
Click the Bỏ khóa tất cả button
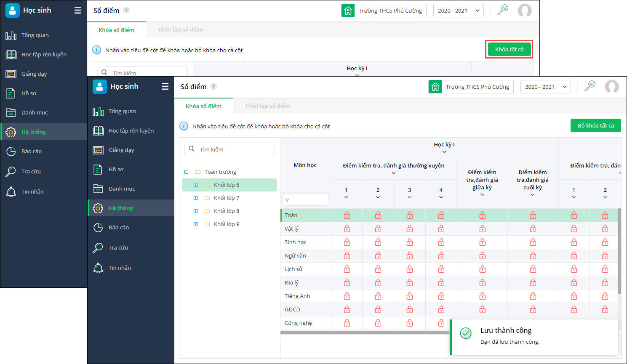595,125
